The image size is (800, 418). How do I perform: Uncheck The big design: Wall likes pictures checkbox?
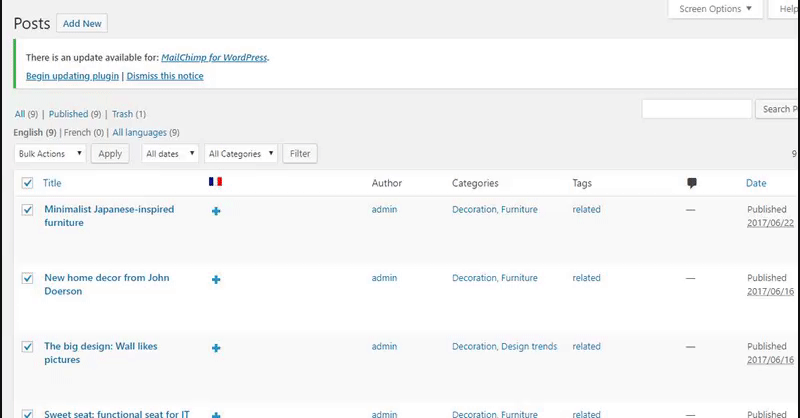(28, 347)
